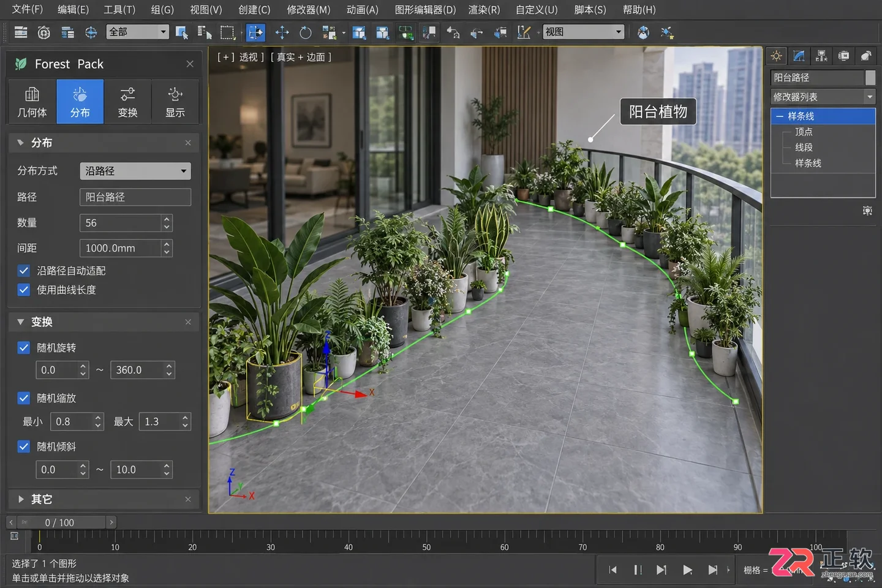
Task: Uncheck 沿路径自动适配 checkbox
Action: [24, 271]
